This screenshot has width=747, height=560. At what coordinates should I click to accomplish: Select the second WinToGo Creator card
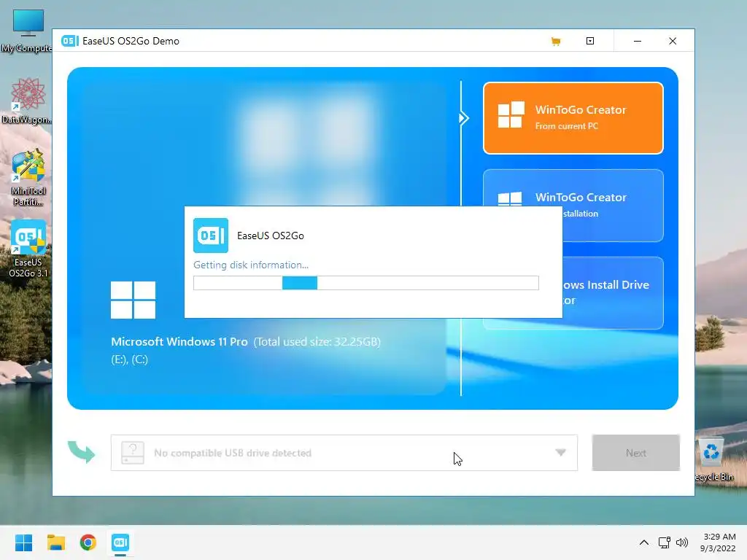(573, 188)
